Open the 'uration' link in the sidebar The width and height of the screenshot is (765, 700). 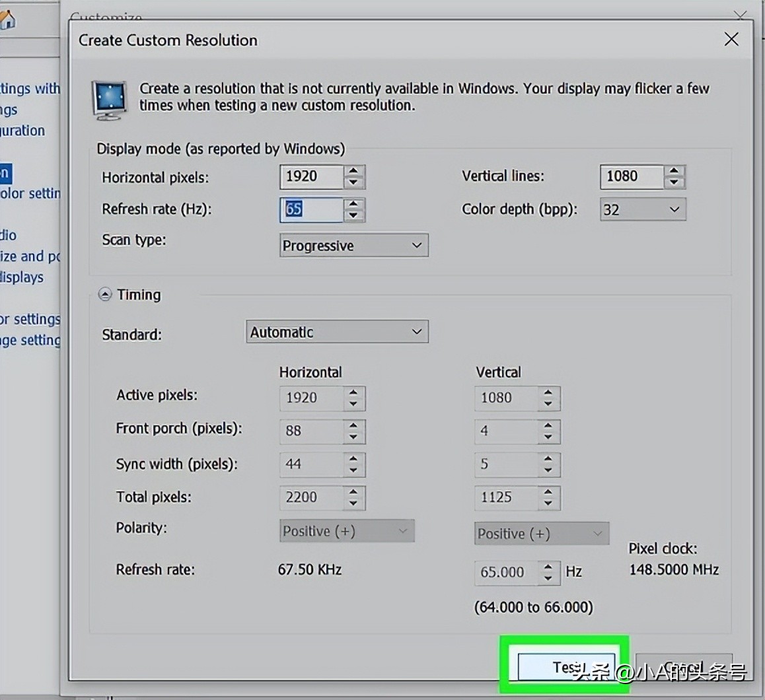[x=22, y=131]
